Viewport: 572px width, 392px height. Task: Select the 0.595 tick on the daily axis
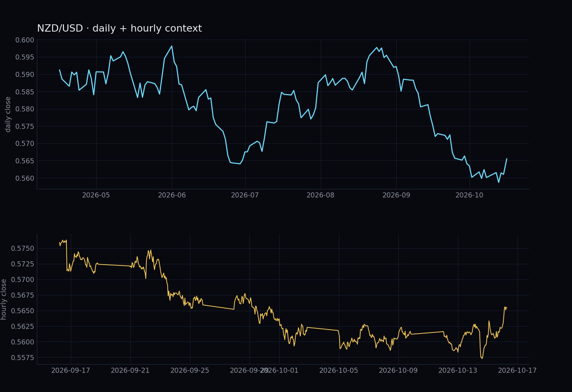coord(25,57)
